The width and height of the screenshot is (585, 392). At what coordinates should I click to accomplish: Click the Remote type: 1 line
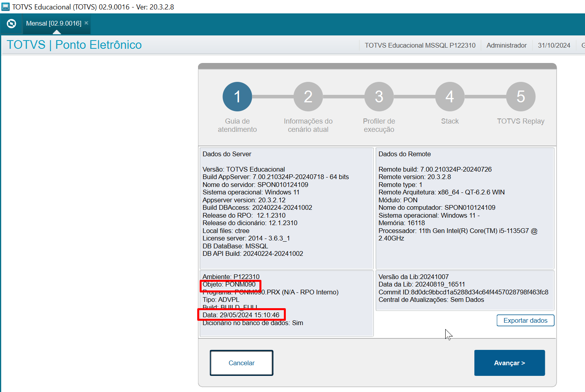[x=400, y=185]
